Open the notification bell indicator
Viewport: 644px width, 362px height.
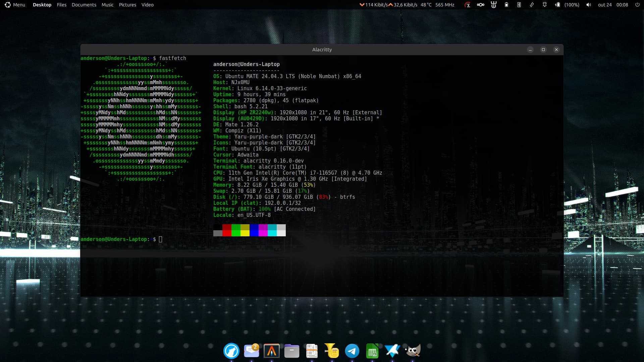tap(544, 5)
